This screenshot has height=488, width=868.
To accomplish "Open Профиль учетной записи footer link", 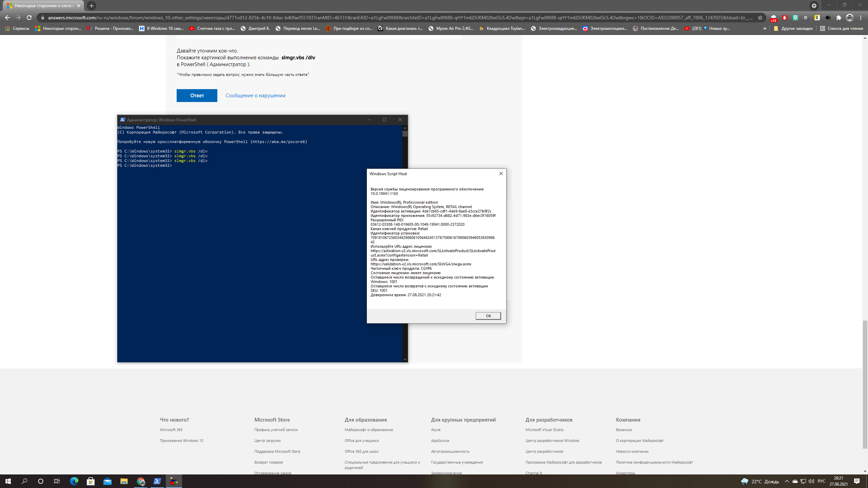I will tap(276, 430).
